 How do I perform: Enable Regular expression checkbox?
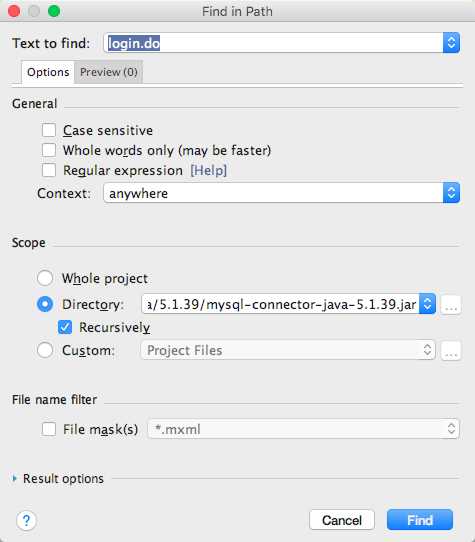point(49,170)
